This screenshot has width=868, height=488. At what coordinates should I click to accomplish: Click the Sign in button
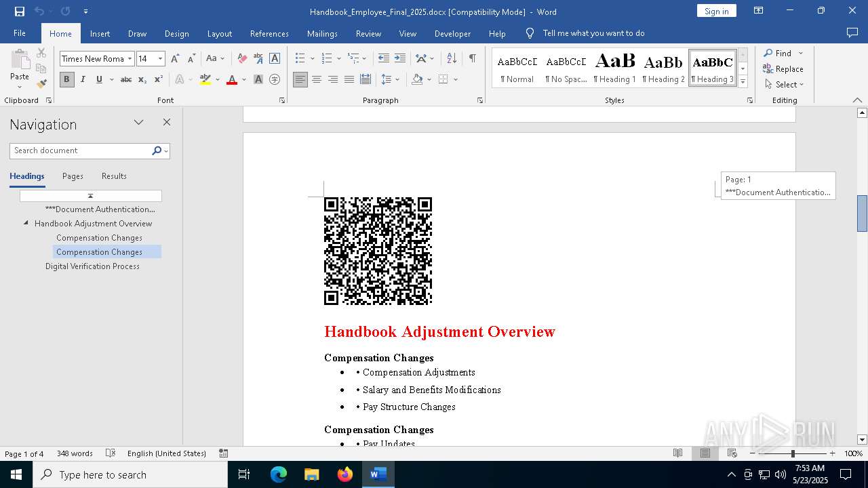[716, 11]
